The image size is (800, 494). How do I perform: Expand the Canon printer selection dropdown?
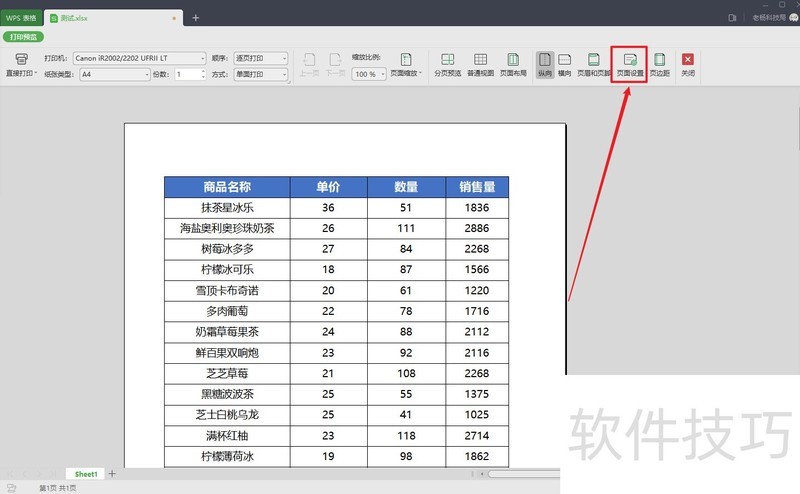pyautogui.click(x=202, y=58)
